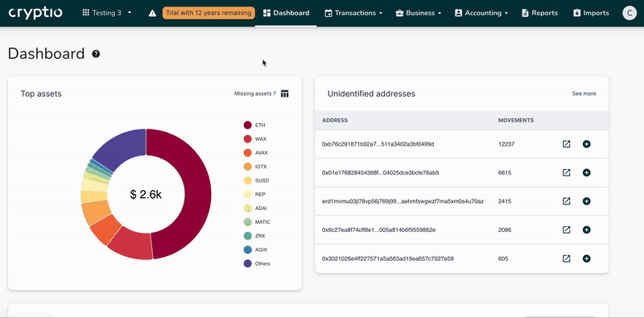Image resolution: width=644 pixels, height=318 pixels.
Task: Open the Dashboard help question mark icon
Action: pos(96,54)
